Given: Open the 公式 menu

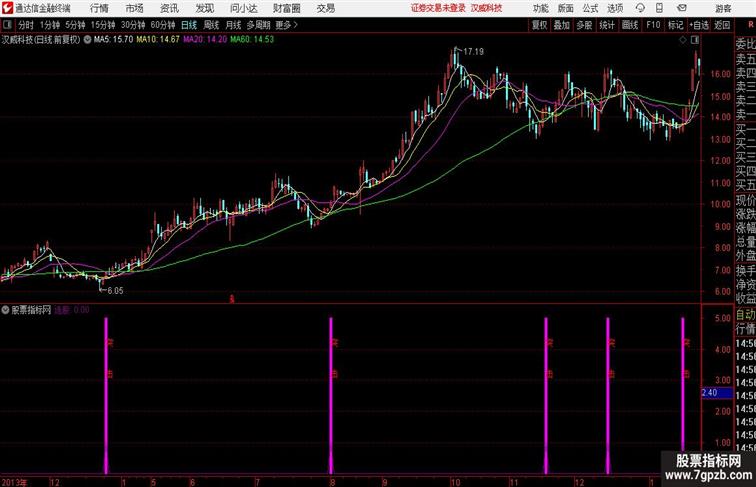Looking at the screenshot, I should click(x=590, y=8).
